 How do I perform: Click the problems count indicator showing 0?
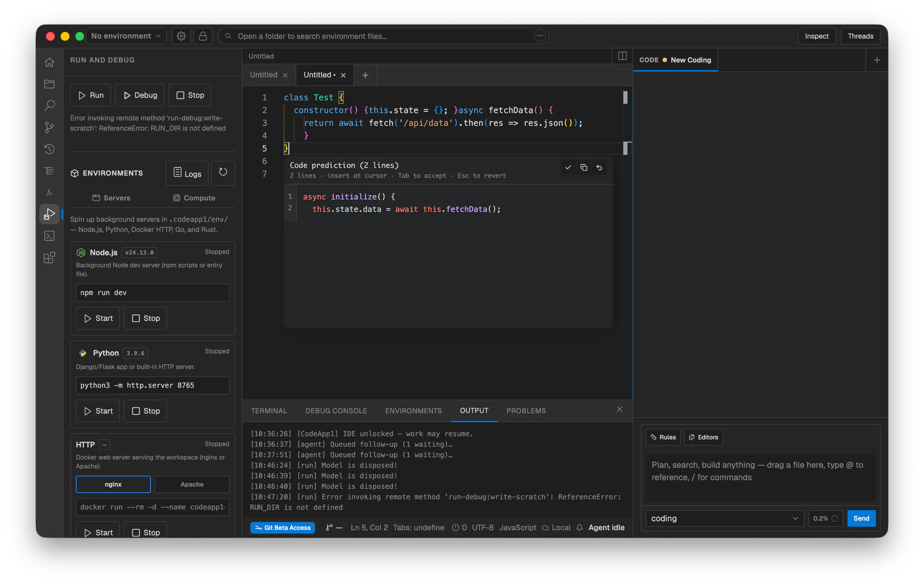pos(459,528)
